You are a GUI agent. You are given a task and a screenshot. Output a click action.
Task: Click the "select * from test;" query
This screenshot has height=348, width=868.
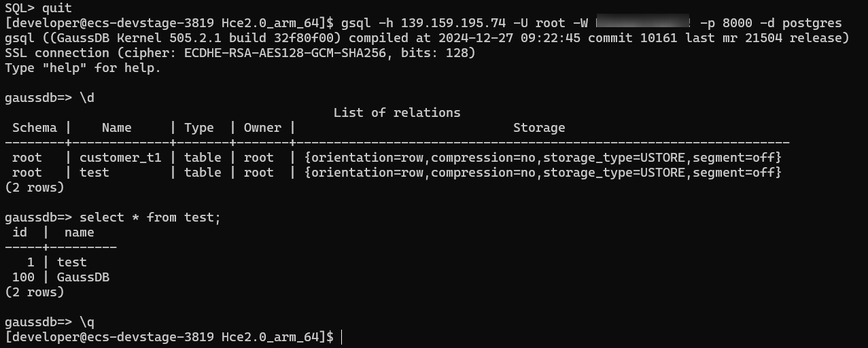click(x=150, y=217)
